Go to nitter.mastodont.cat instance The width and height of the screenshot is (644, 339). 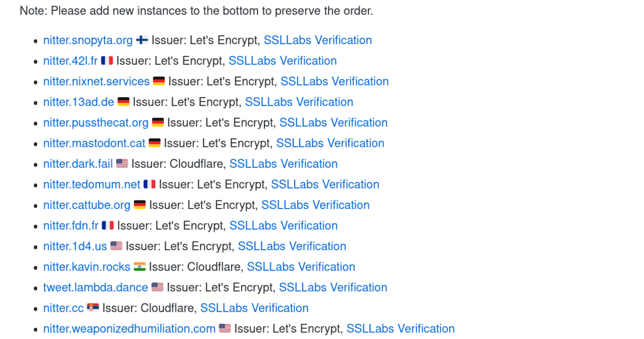click(94, 143)
